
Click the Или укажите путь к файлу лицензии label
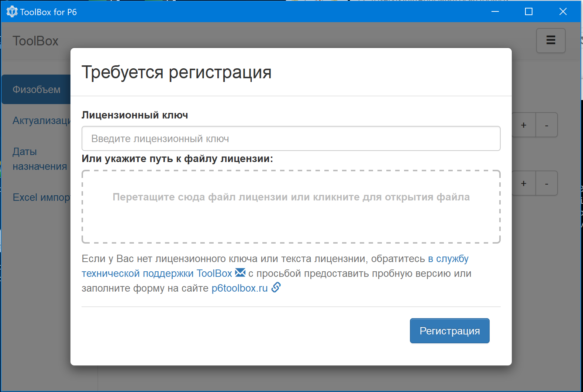[177, 159]
